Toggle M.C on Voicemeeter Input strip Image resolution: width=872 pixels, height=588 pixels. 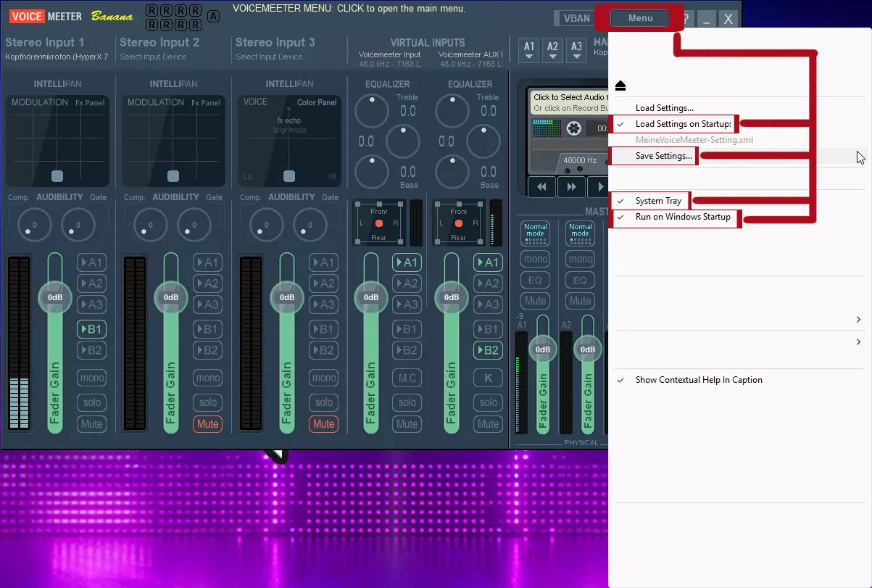click(407, 378)
